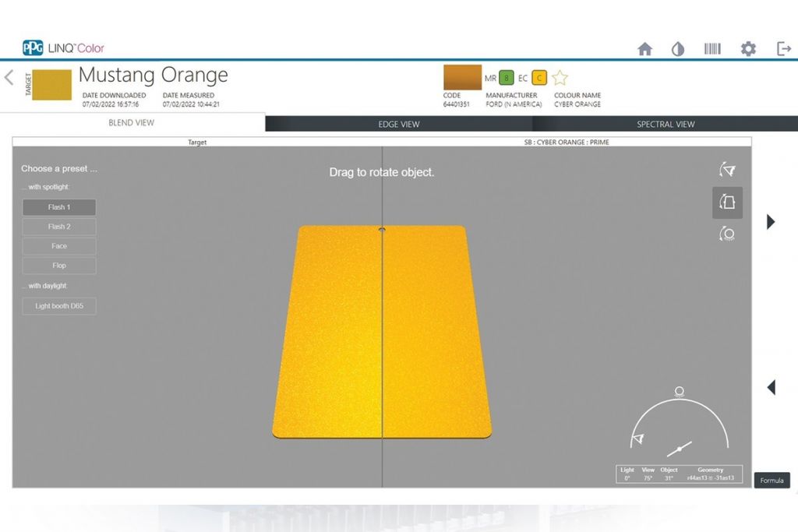This screenshot has height=532, width=798.
Task: Select Flash 2 spotlight preset
Action: click(59, 227)
